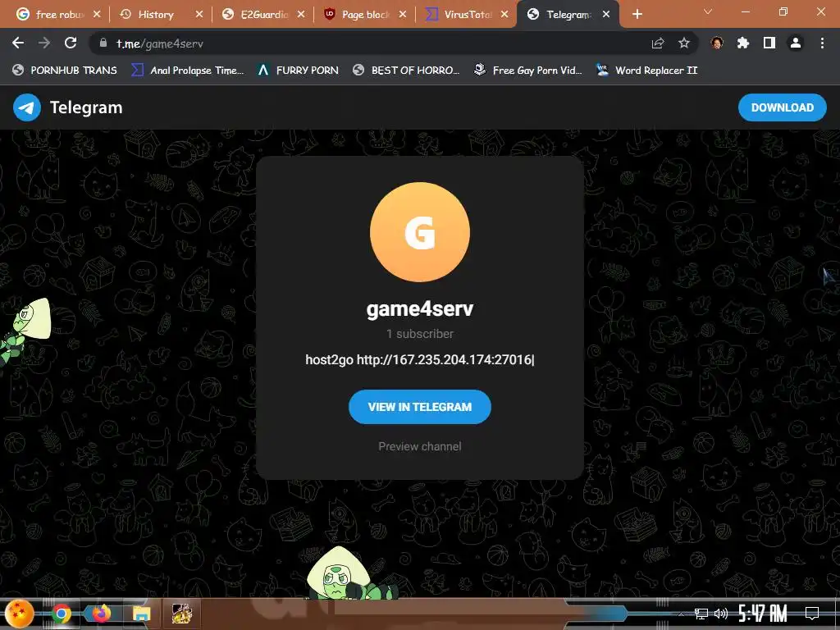This screenshot has width=840, height=630.
Task: Open the Chrome three-dot menu
Action: pos(822,43)
